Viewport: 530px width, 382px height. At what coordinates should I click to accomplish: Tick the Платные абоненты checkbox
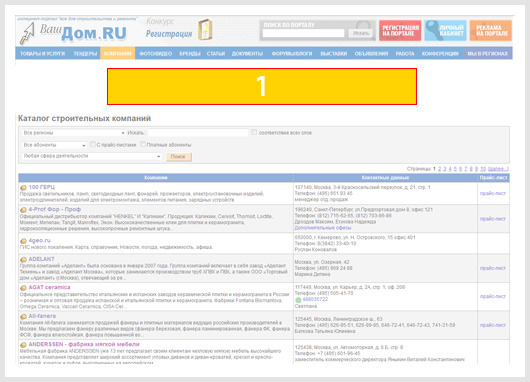pos(143,144)
